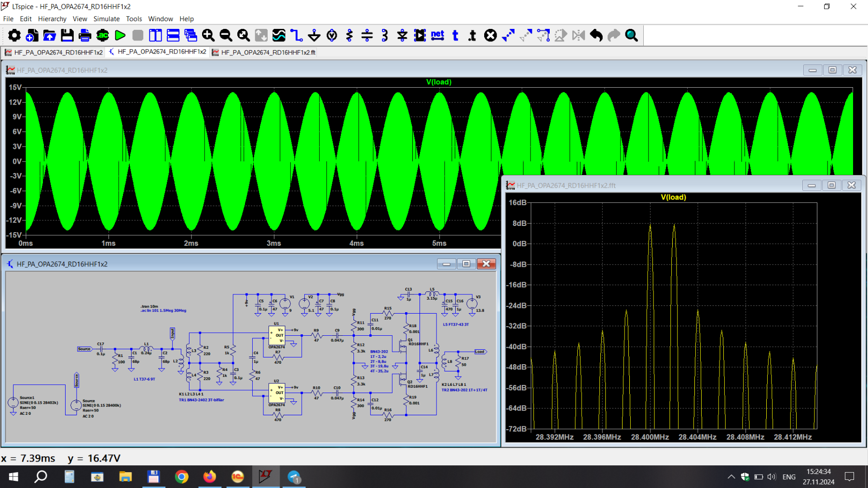The height and width of the screenshot is (488, 868).
Task: Place an inductor
Action: [x=385, y=35]
